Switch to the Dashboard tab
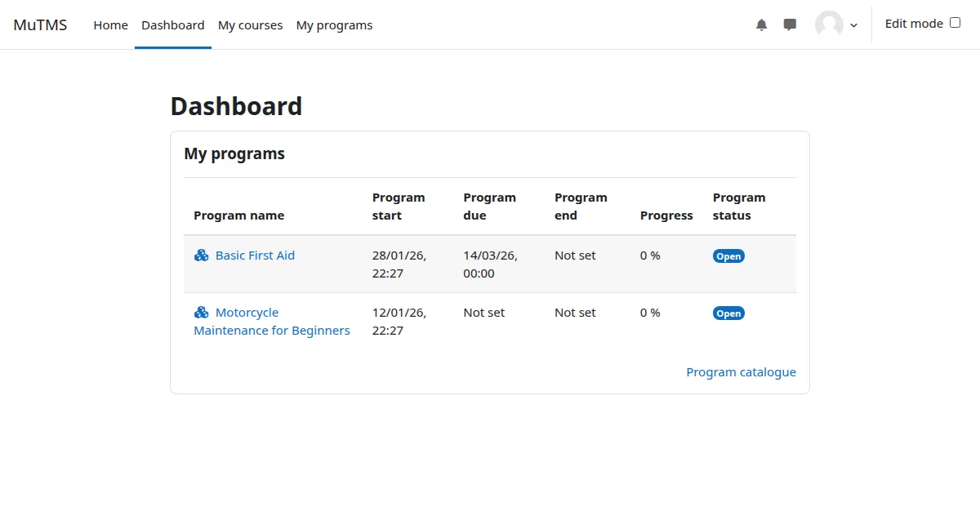Image resolution: width=980 pixels, height=520 pixels. (x=172, y=24)
